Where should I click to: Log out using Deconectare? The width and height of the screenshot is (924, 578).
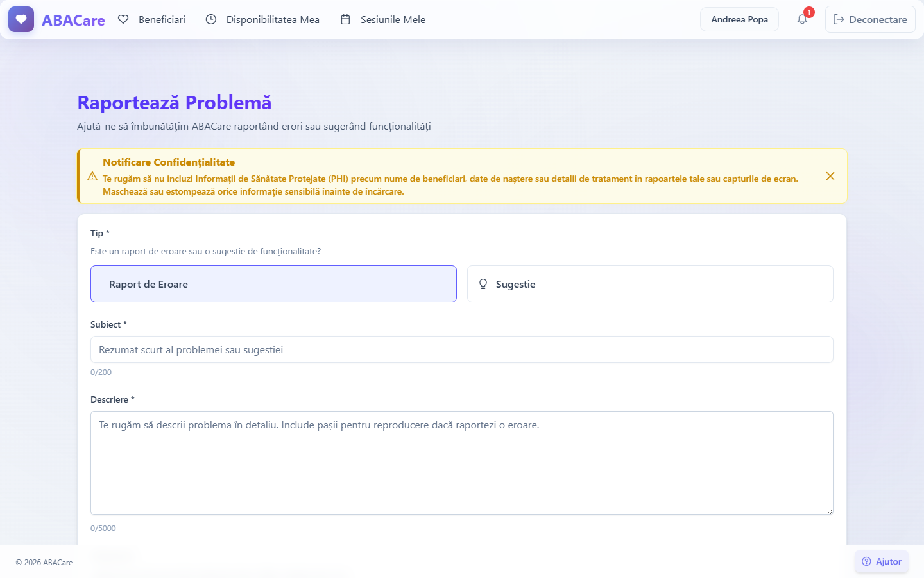tap(870, 19)
